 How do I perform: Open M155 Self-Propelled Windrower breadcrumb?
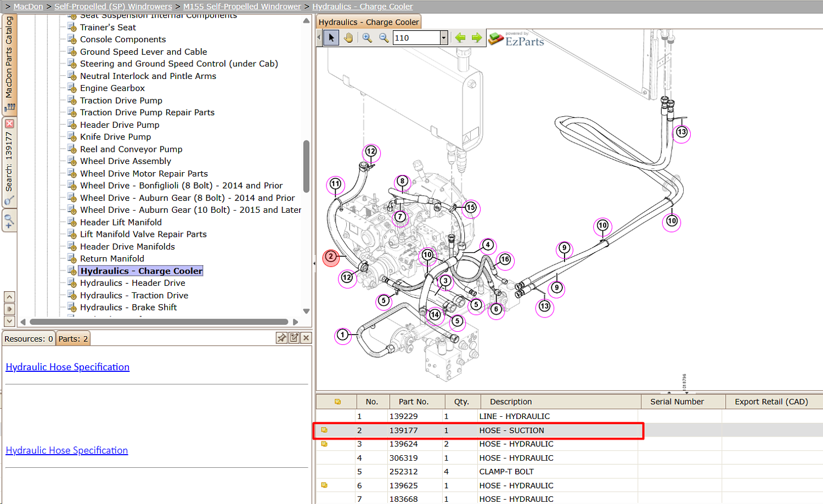242,7
